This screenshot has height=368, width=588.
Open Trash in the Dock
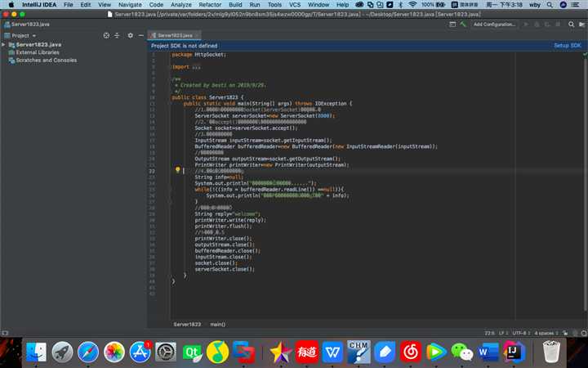coord(551,352)
